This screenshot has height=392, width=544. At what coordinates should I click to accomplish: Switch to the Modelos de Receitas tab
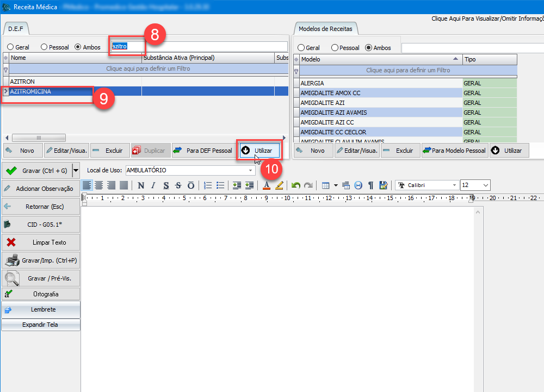coord(326,29)
